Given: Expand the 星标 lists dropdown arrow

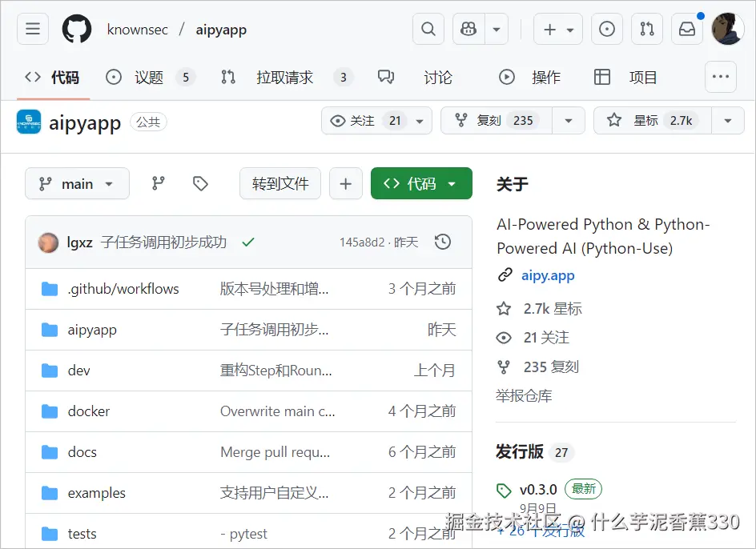Looking at the screenshot, I should point(728,121).
